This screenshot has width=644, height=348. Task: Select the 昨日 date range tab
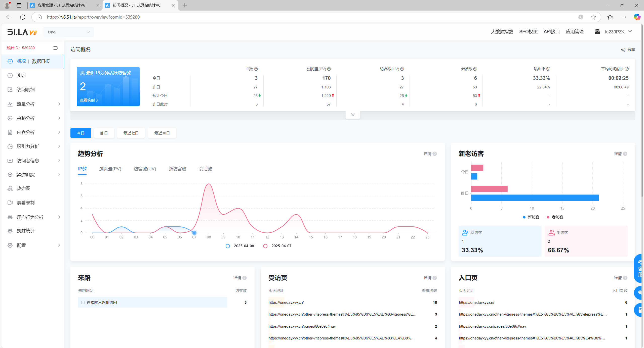(104, 133)
